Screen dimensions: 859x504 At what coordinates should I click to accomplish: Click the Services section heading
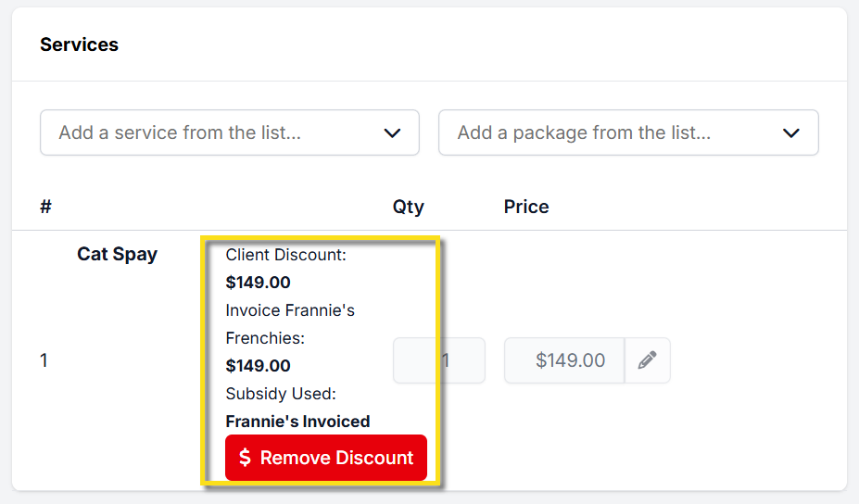(x=79, y=44)
